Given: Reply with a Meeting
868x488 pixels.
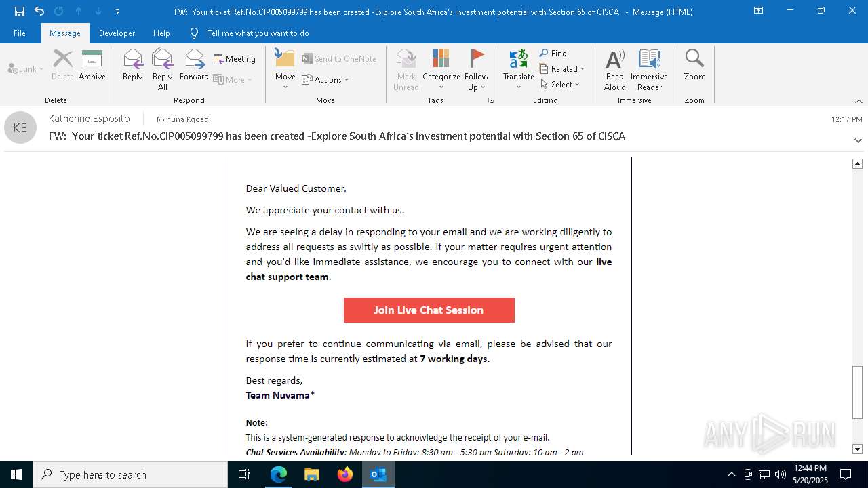Looking at the screenshot, I should tap(235, 59).
